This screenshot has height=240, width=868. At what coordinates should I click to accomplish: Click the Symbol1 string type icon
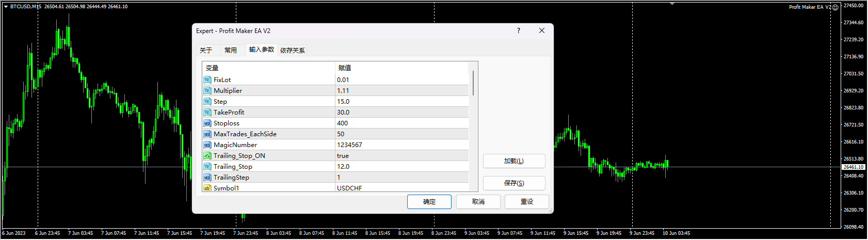tap(207, 188)
